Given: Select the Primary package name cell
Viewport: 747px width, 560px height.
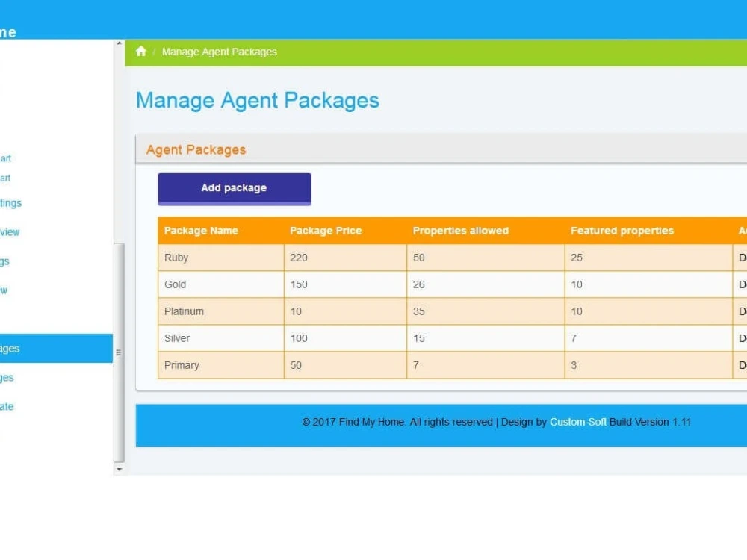Looking at the screenshot, I should pyautogui.click(x=221, y=365).
